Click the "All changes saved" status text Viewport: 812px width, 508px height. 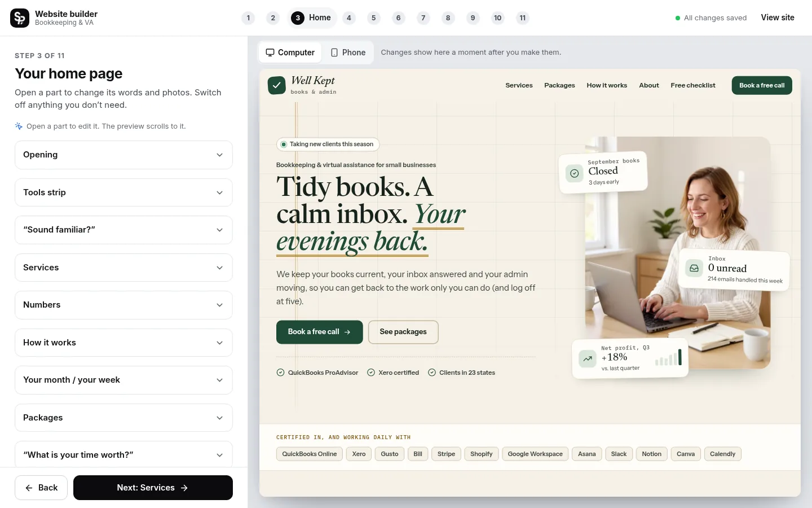715,18
